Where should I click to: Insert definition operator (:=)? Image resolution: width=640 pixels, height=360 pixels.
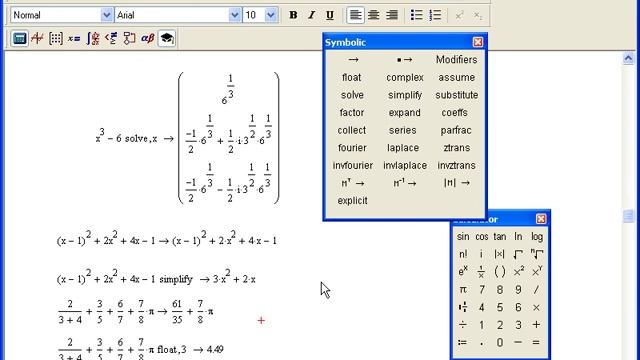[x=462, y=343]
